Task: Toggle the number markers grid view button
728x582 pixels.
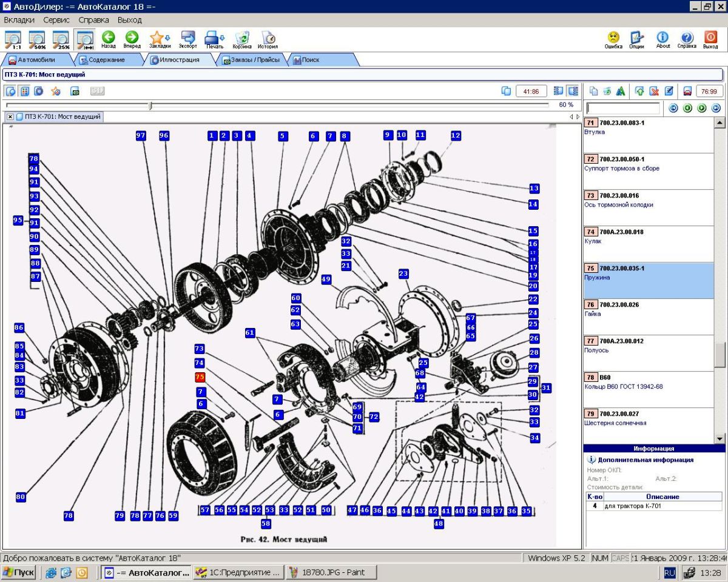Action: (25, 92)
